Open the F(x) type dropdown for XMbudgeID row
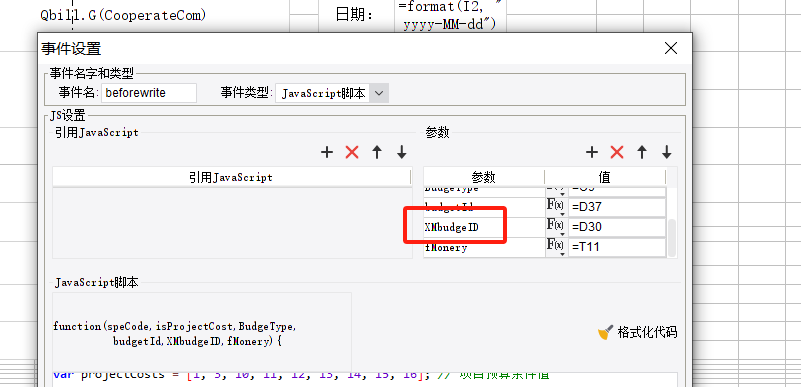The height and width of the screenshot is (387, 801). tap(556, 227)
